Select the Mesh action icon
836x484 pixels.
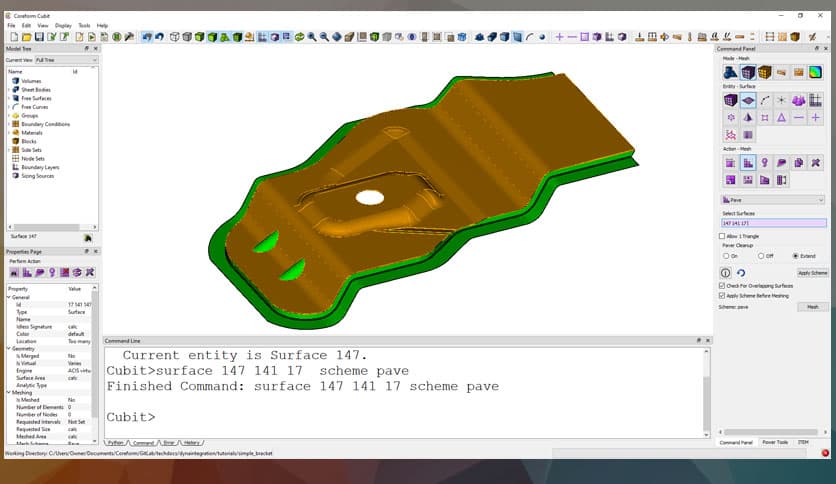(747, 163)
